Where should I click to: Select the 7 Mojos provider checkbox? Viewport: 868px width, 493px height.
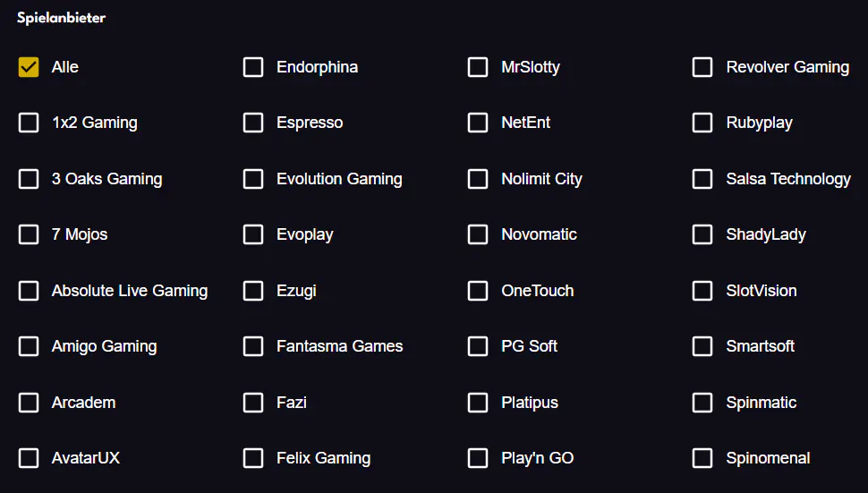point(29,234)
